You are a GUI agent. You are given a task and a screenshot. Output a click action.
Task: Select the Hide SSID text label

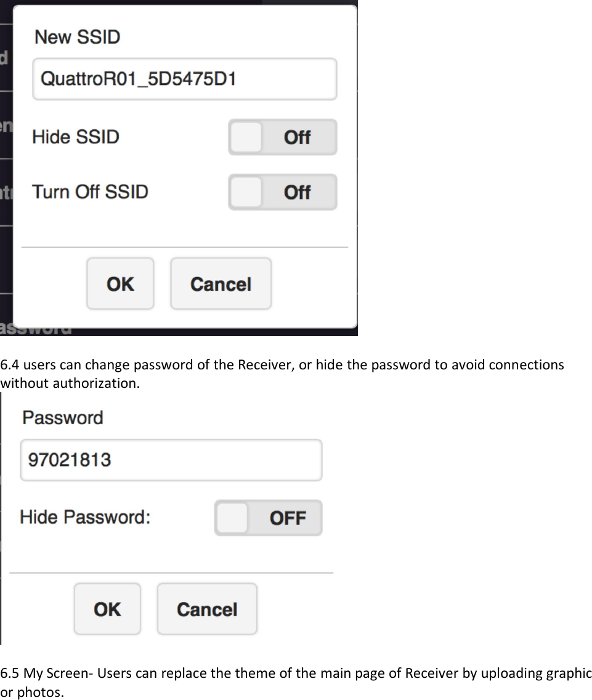[x=76, y=137]
